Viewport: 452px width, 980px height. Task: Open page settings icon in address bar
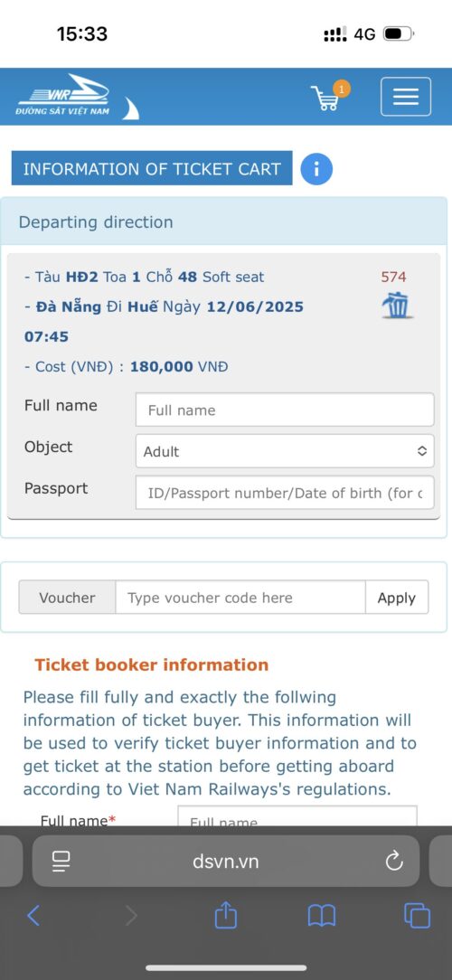tap(61, 862)
